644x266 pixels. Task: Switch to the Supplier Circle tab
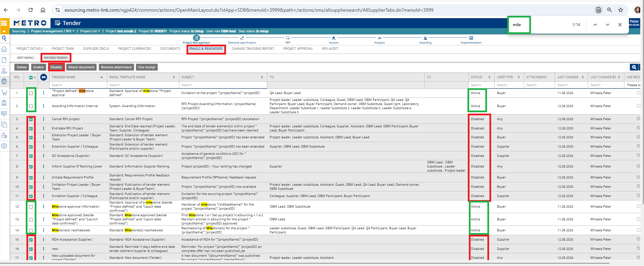coord(96,49)
